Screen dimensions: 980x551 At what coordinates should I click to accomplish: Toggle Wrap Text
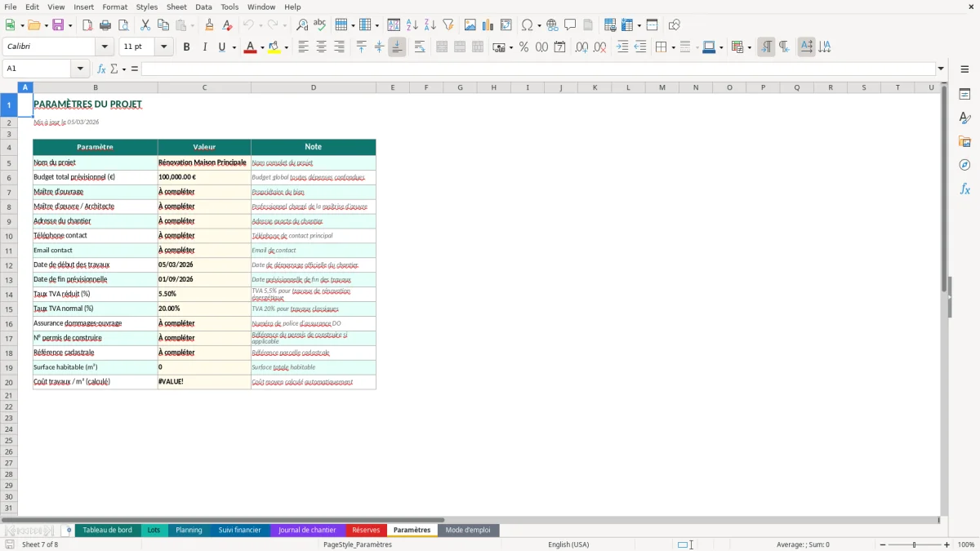(420, 47)
